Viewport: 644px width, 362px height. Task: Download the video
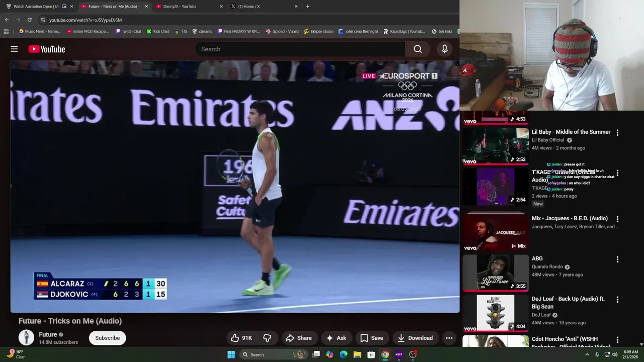click(x=415, y=338)
